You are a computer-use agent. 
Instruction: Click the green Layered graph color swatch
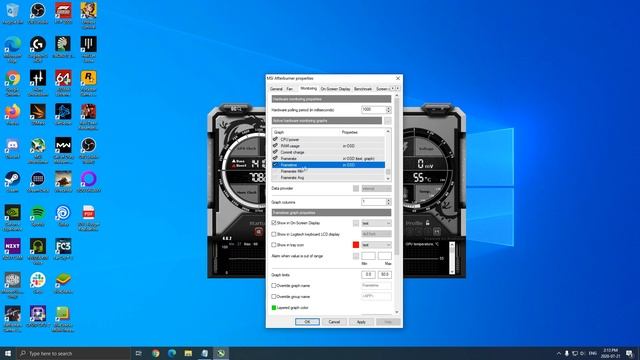click(274, 308)
